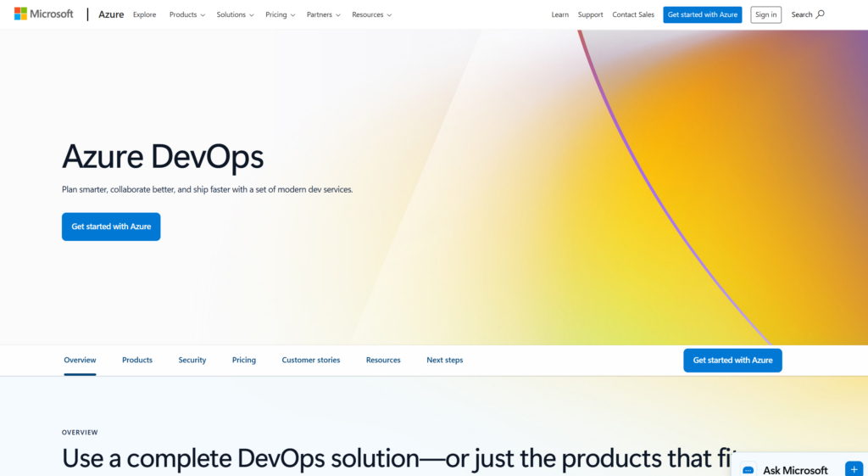Viewport: 868px width, 476px height.
Task: Click the Microsoft logo
Action: pos(43,14)
